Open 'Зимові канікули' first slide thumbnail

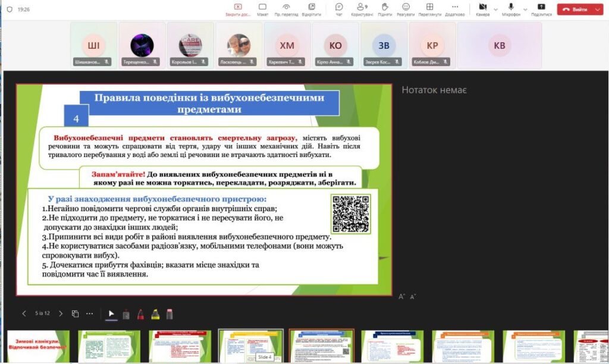point(38,346)
